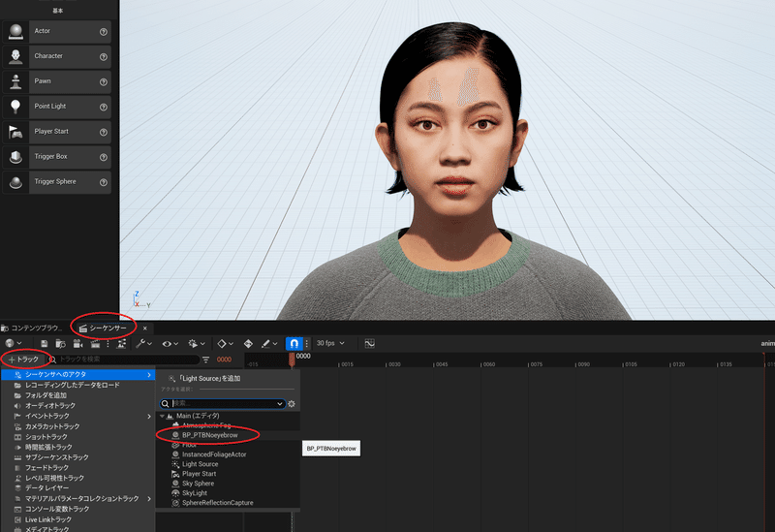
Task: Click the Actor sphere icon
Action: coord(15,31)
